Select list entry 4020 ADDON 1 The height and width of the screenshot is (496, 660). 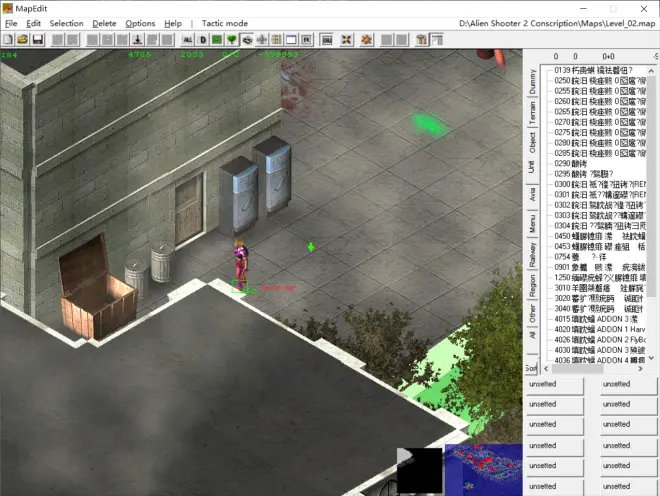coord(600,329)
